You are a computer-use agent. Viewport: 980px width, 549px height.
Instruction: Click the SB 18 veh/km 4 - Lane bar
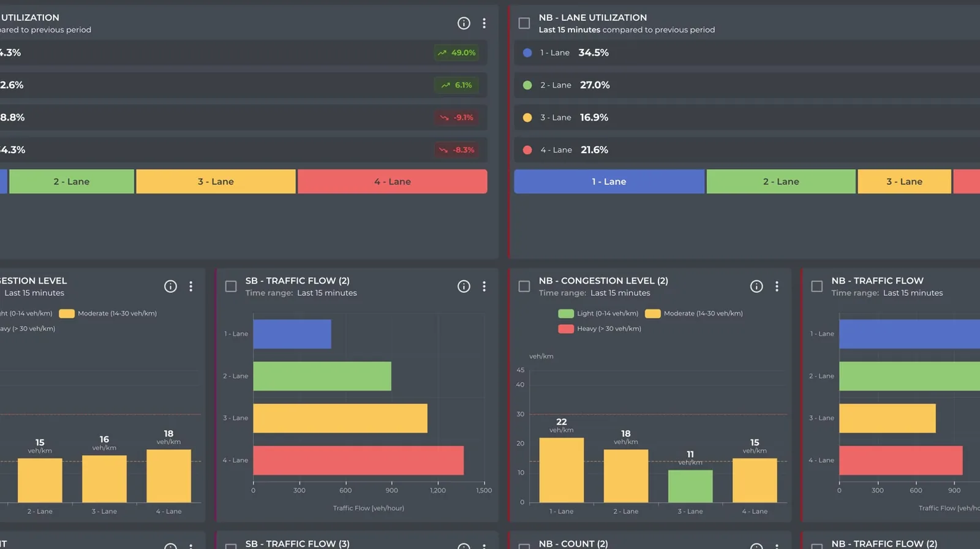[x=168, y=476]
